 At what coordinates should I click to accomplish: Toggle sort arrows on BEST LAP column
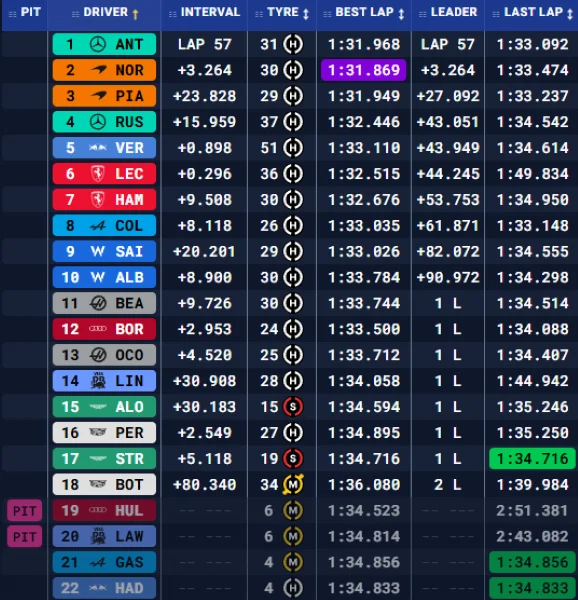click(401, 14)
